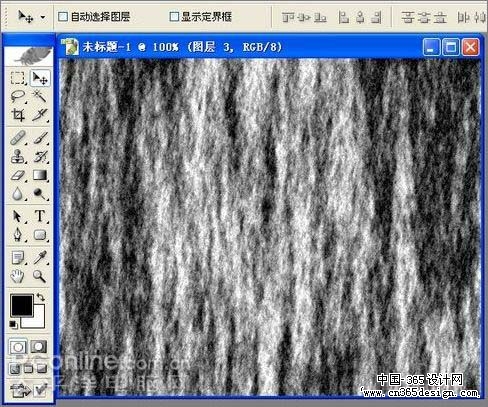The image size is (488, 407).
Task: Pick the Crop tool
Action: (x=18, y=115)
